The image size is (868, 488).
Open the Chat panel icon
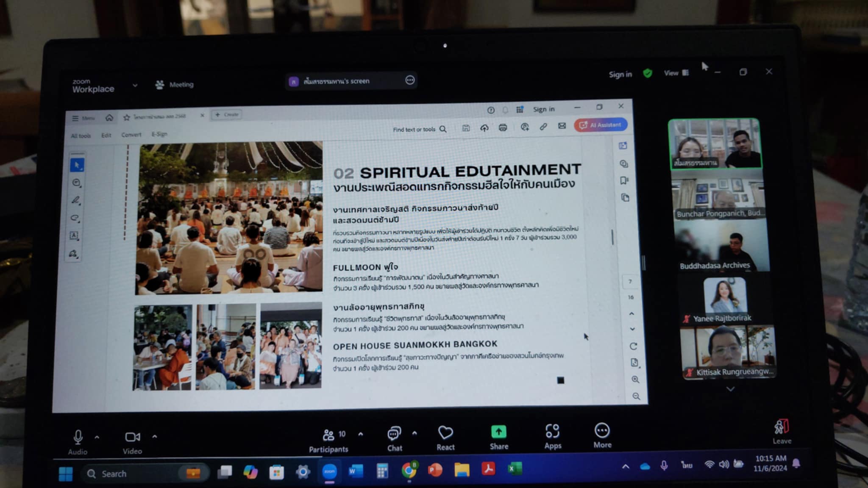tap(394, 434)
